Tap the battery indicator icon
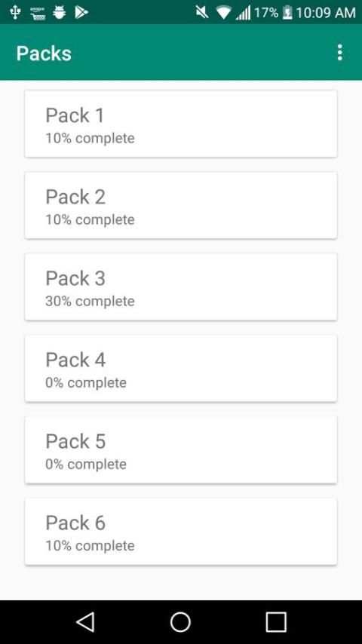 (287, 13)
